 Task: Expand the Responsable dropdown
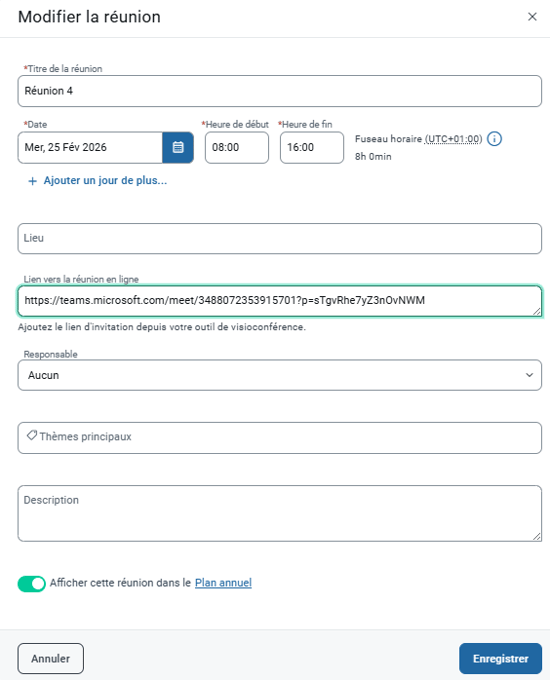279,375
